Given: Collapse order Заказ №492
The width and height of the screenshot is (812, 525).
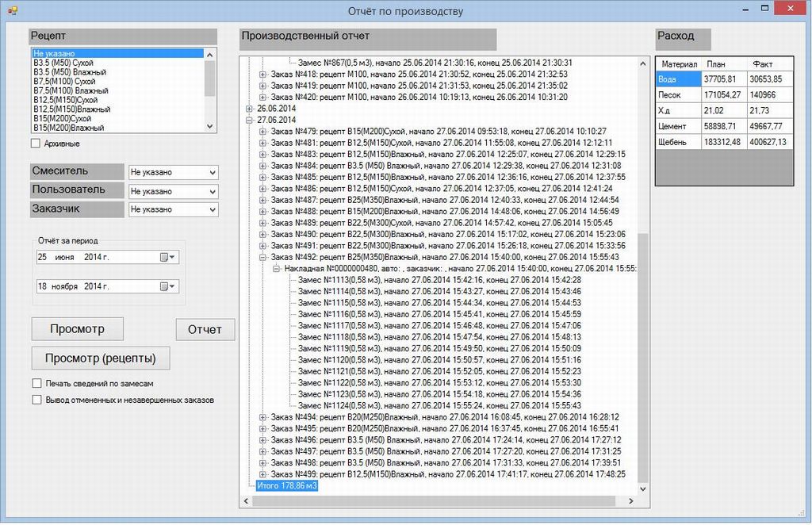Looking at the screenshot, I should [262, 257].
